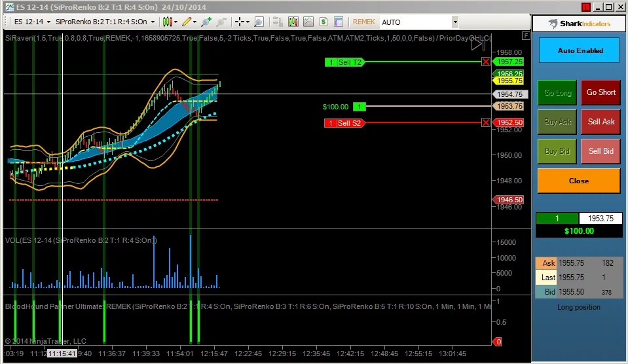
Task: Toggle the Auto Enabled button
Action: click(579, 50)
